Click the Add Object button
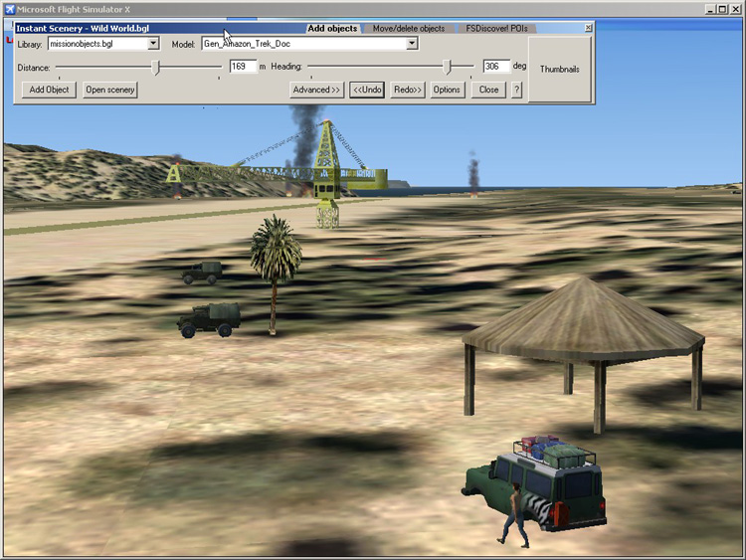 click(x=49, y=90)
